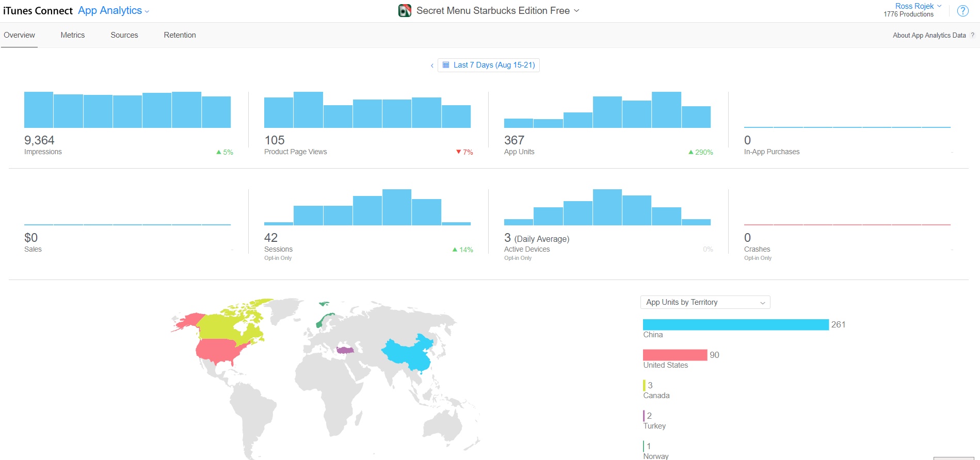Click the China territory label

coord(653,335)
